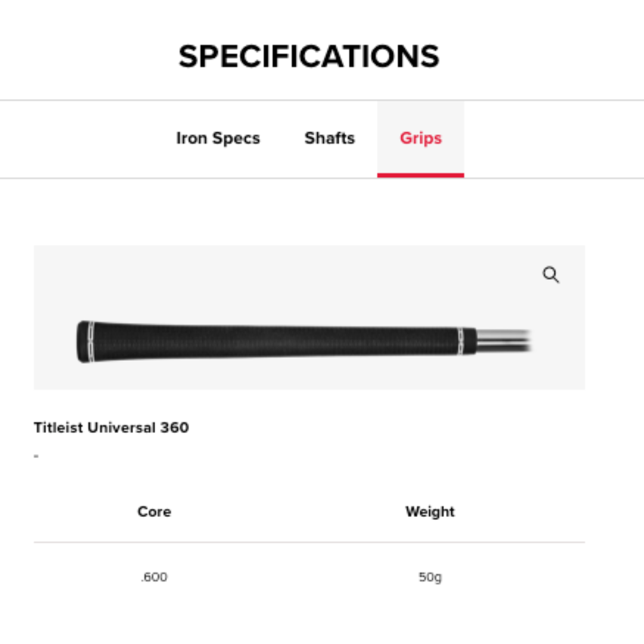The width and height of the screenshot is (644, 644).
Task: Click the red underline below Grips tab
Action: [420, 175]
